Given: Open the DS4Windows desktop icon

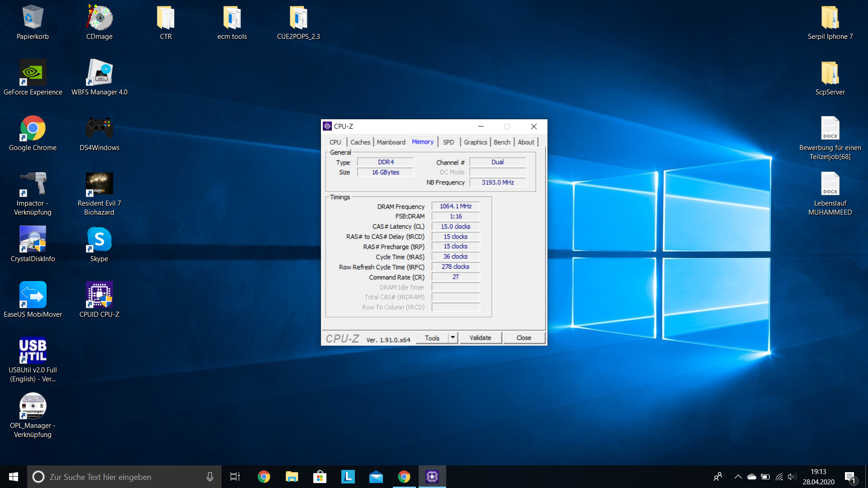Looking at the screenshot, I should tap(99, 129).
